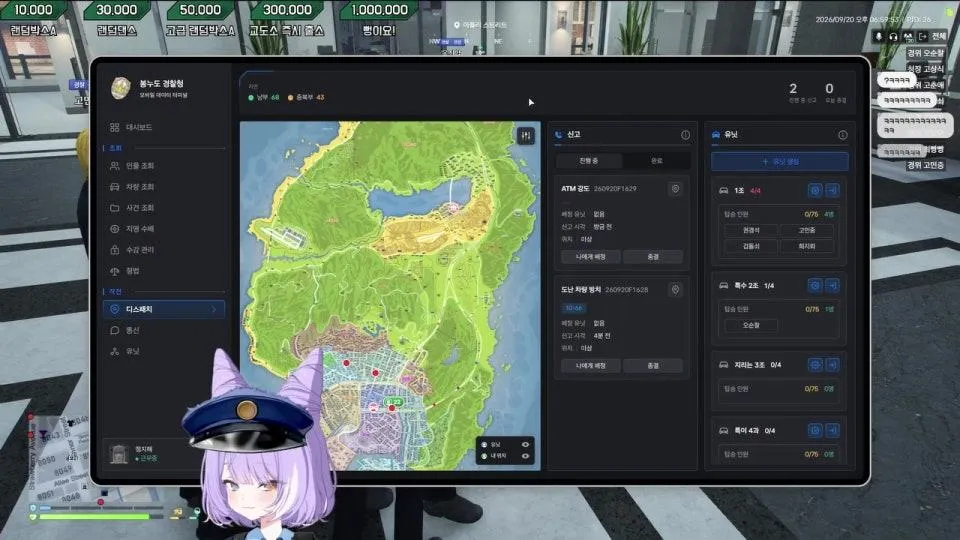Join unit 1조 with arrow icon

tap(832, 190)
